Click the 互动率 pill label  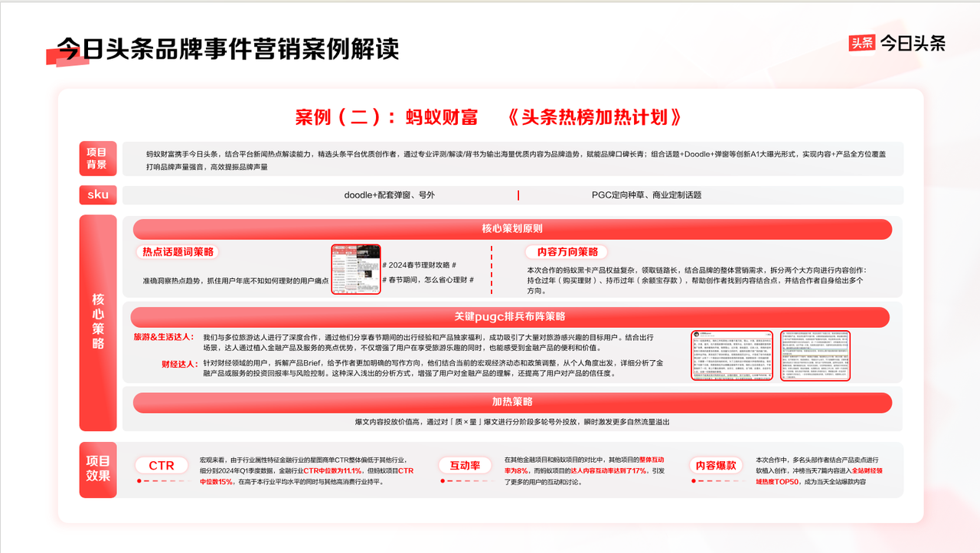464,465
